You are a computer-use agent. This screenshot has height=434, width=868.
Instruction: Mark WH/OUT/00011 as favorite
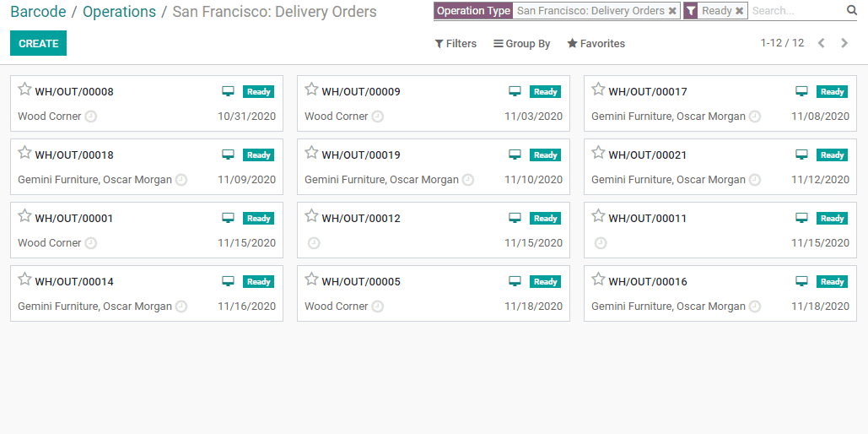(598, 215)
